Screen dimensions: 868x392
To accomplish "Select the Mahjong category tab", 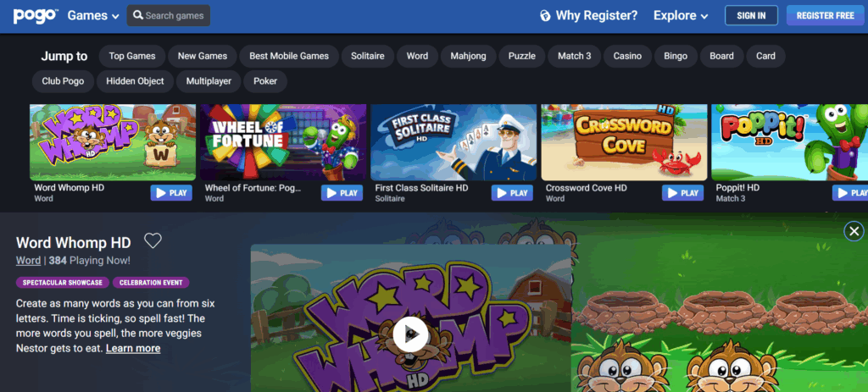I will 469,56.
